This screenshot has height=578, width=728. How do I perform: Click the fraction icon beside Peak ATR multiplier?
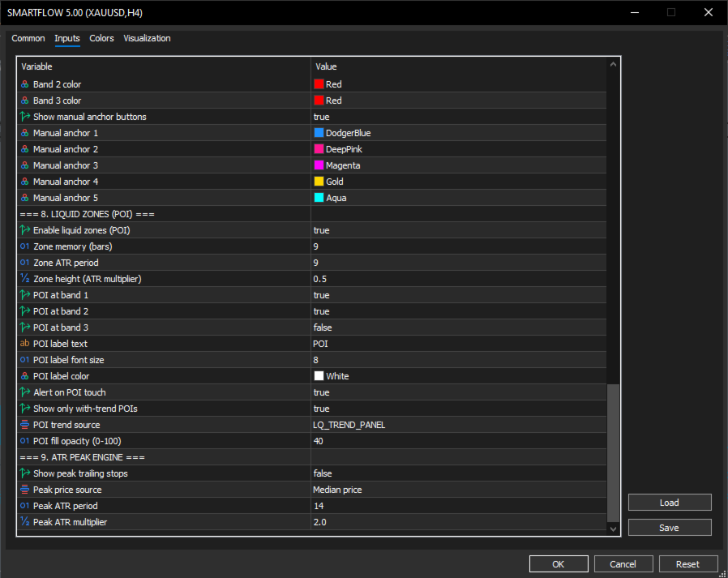click(24, 522)
